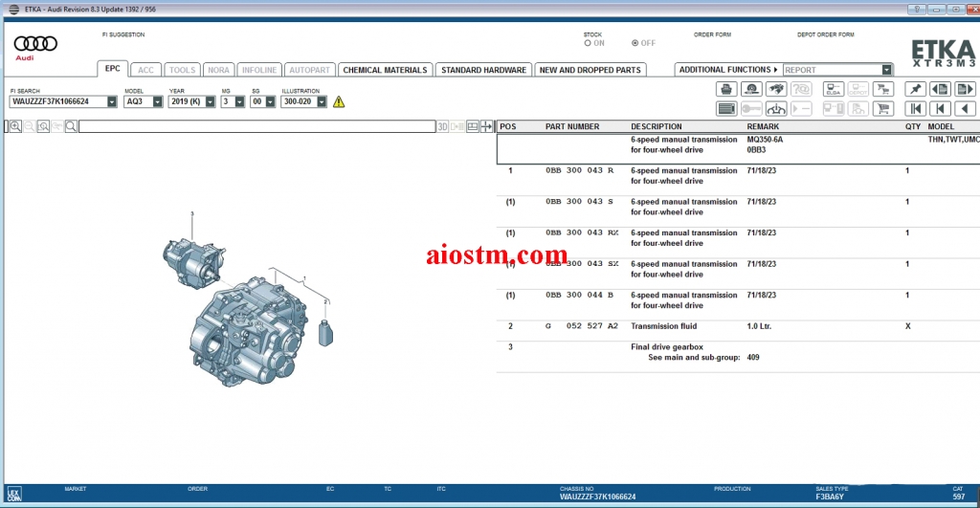Click the double shopping carts icon

(x=883, y=89)
